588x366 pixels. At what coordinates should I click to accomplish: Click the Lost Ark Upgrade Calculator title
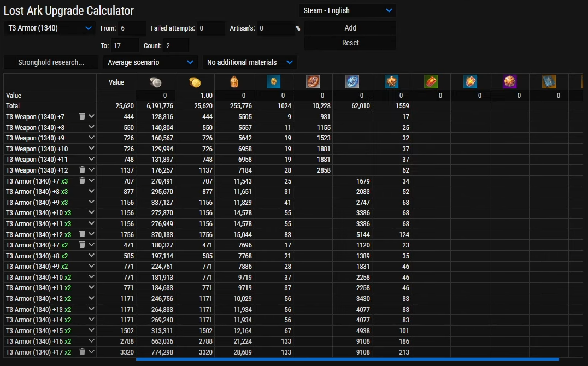pyautogui.click(x=69, y=10)
